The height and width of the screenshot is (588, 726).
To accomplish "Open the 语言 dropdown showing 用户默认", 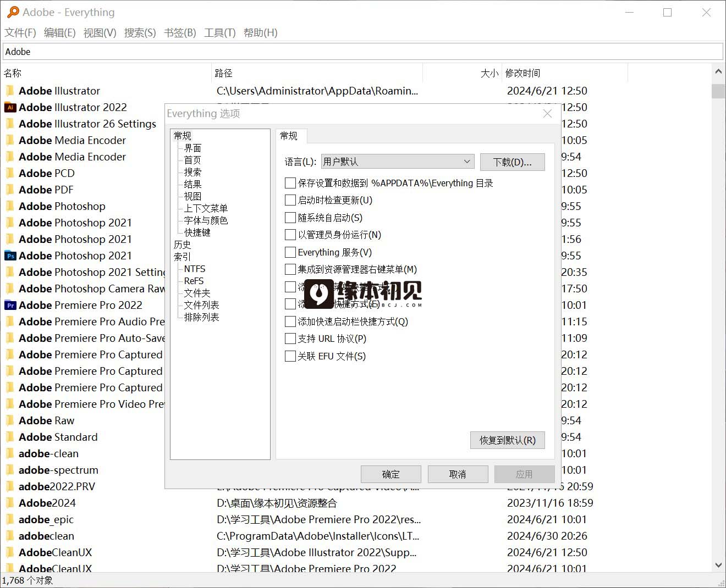I will [397, 162].
